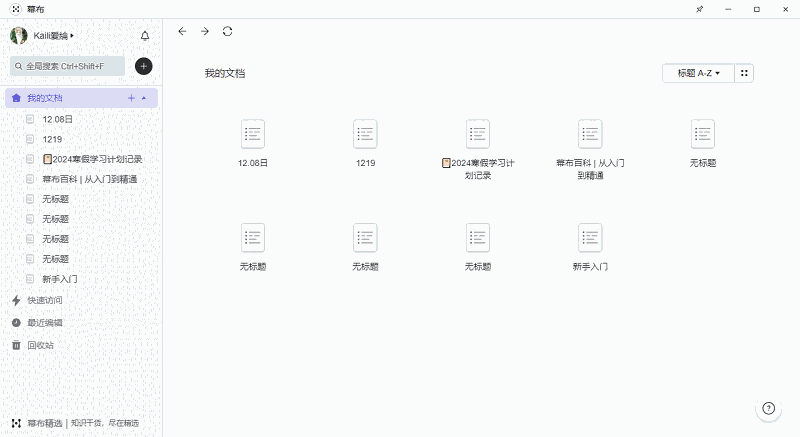
Task: Open the 12.08日 document card
Action: coord(253,143)
